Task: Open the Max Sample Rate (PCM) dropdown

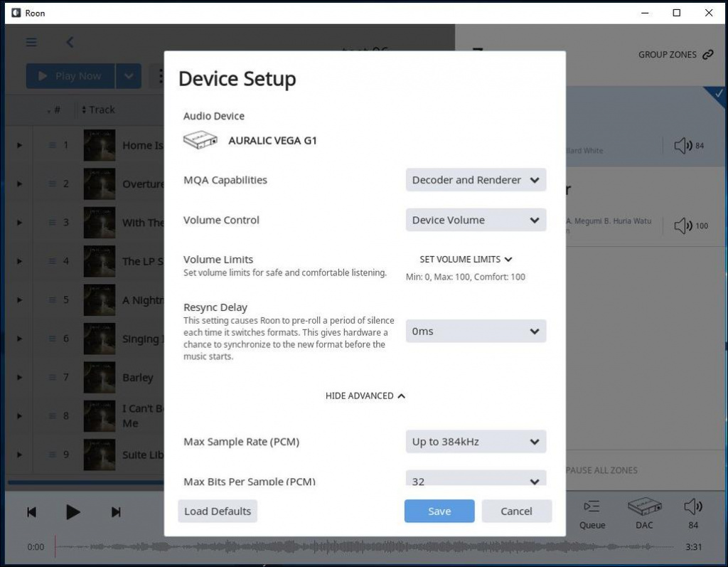Action: (476, 442)
